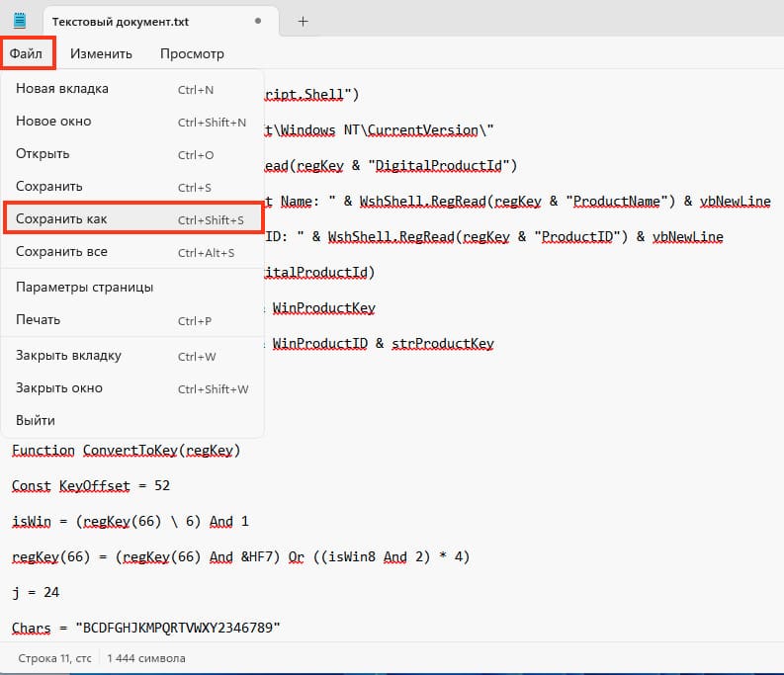Choose Новая вкладка from the menu
784x675 pixels.
pyautogui.click(x=62, y=89)
